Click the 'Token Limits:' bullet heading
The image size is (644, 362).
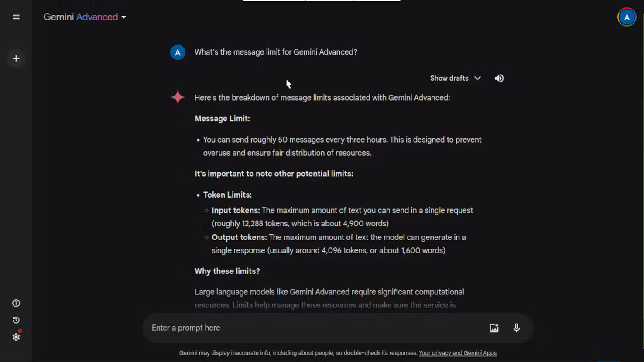click(227, 195)
